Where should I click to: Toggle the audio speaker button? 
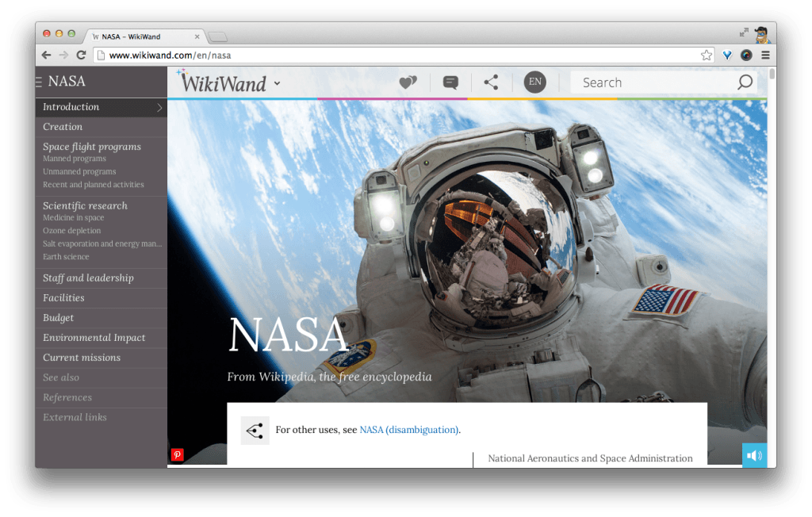pyautogui.click(x=754, y=455)
